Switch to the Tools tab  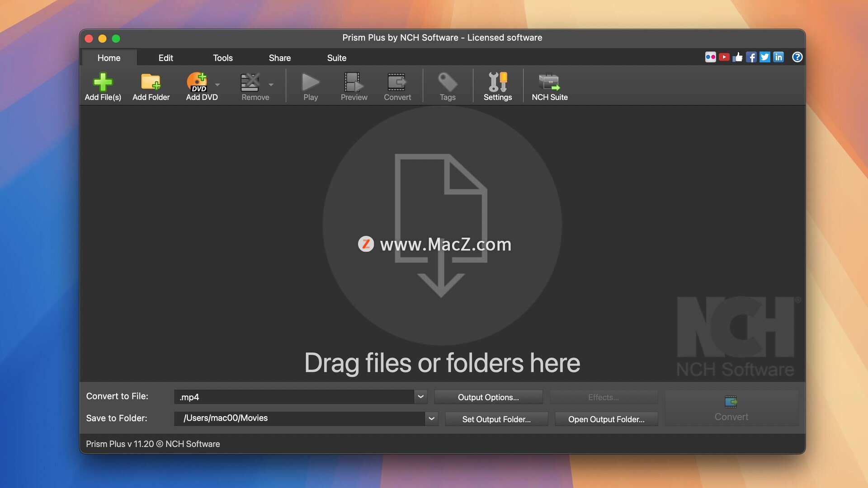coord(222,58)
